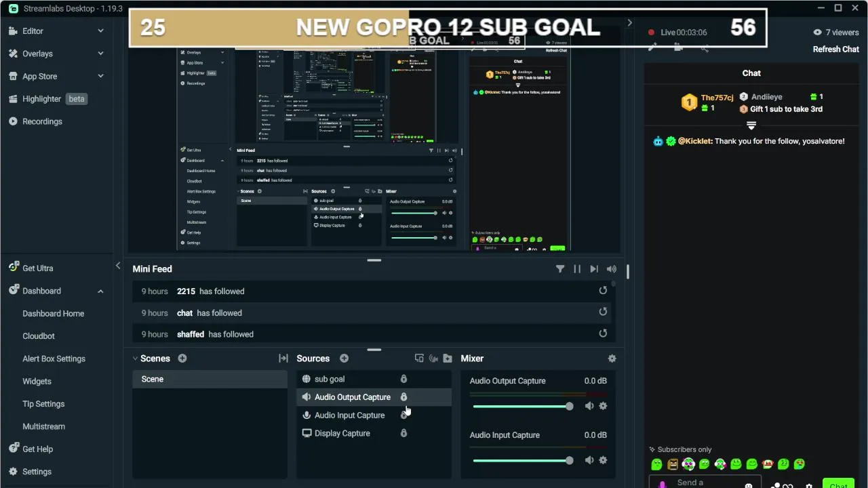This screenshot has width=868, height=488.
Task: Open the scene transitions icon
Action: (283, 359)
